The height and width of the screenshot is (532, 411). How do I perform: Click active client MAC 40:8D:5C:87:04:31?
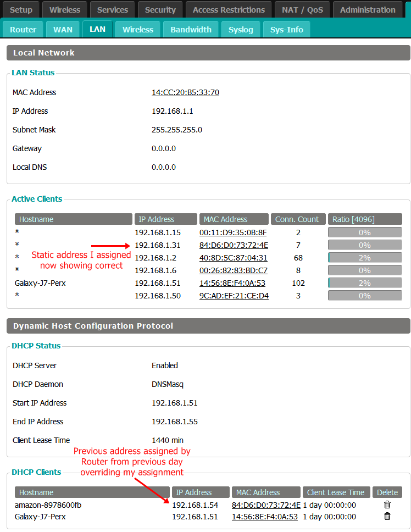click(234, 258)
